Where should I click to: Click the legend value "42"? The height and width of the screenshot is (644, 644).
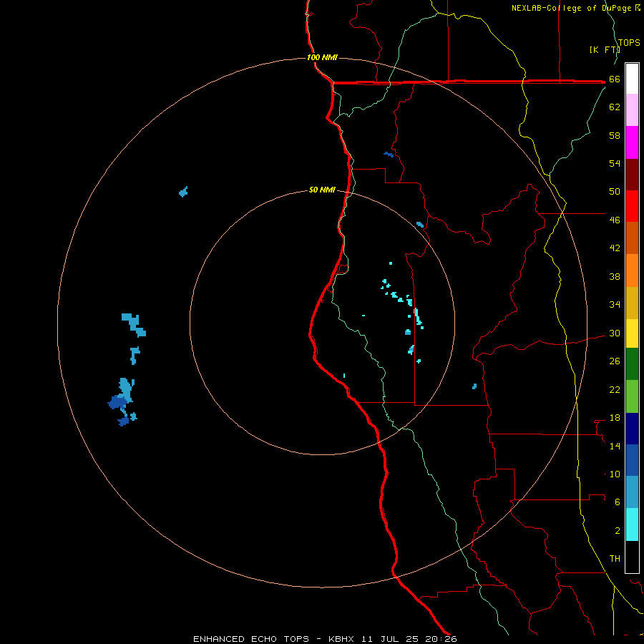[x=615, y=248]
